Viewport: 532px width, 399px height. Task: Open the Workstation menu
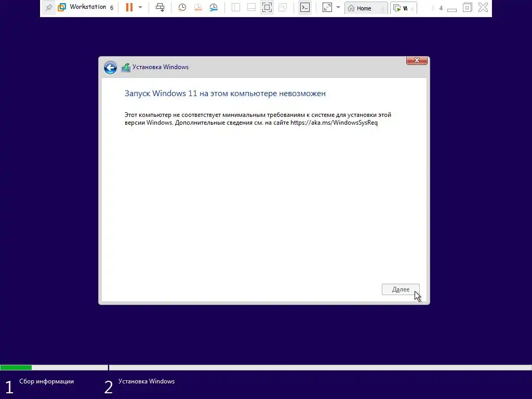tap(88, 7)
